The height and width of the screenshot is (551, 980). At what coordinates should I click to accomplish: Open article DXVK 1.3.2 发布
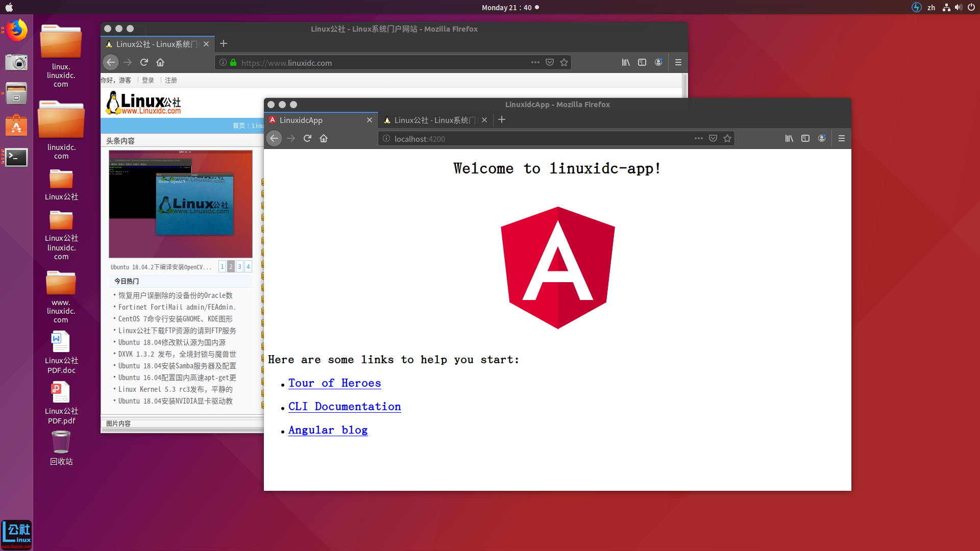(x=177, y=354)
